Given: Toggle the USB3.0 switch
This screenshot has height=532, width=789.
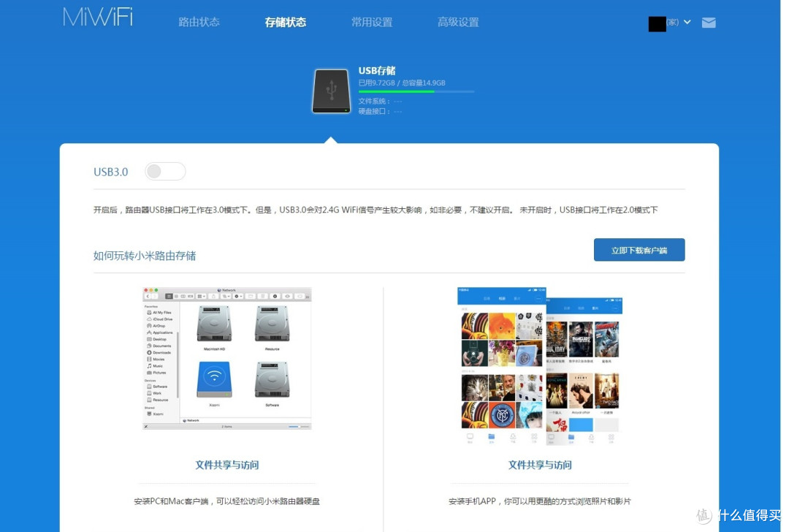Looking at the screenshot, I should [x=165, y=172].
